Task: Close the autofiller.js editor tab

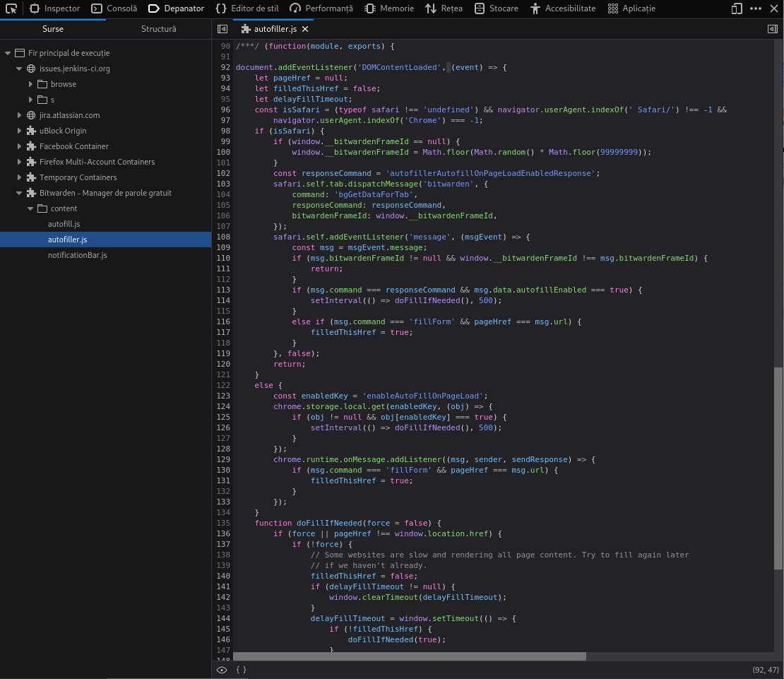Action: tap(305, 29)
